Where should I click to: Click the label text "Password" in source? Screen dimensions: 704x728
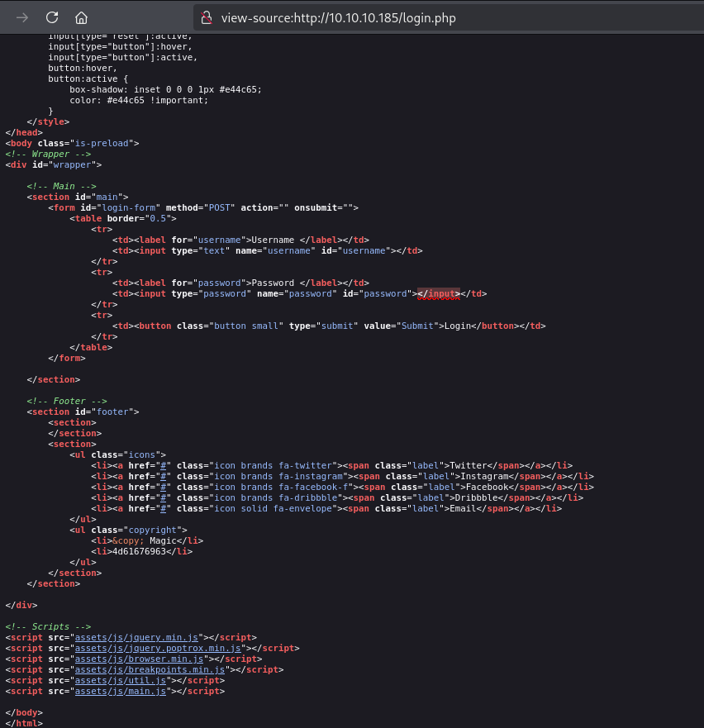point(273,283)
